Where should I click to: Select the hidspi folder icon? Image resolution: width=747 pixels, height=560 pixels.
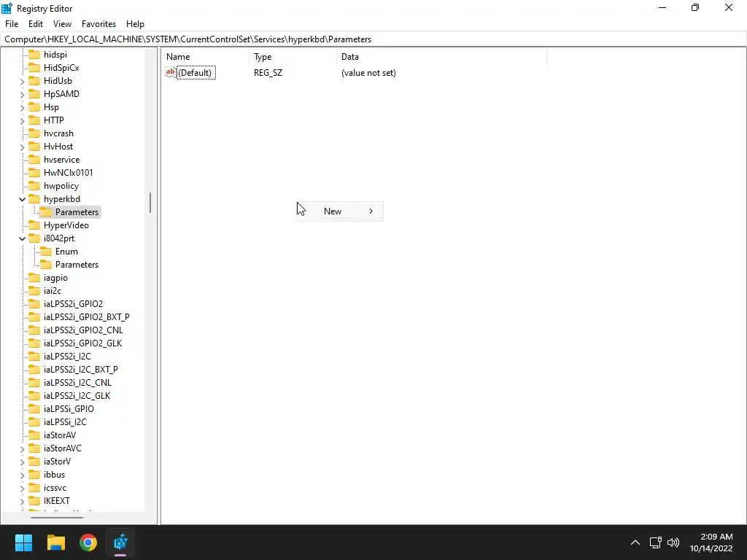tap(34, 54)
